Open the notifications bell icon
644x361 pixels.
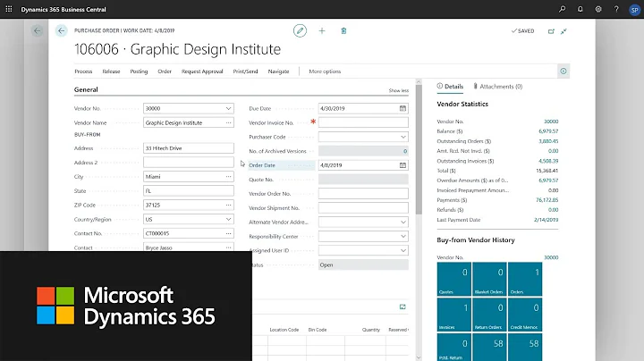point(580,9)
